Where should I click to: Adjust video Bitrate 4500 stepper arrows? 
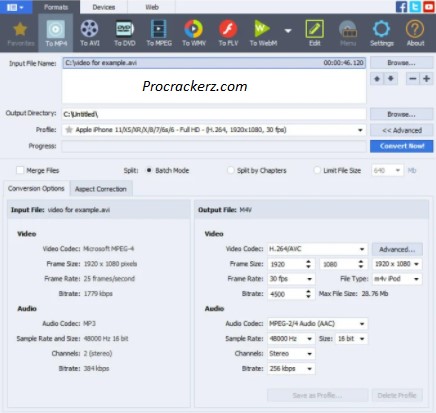tap(308, 294)
